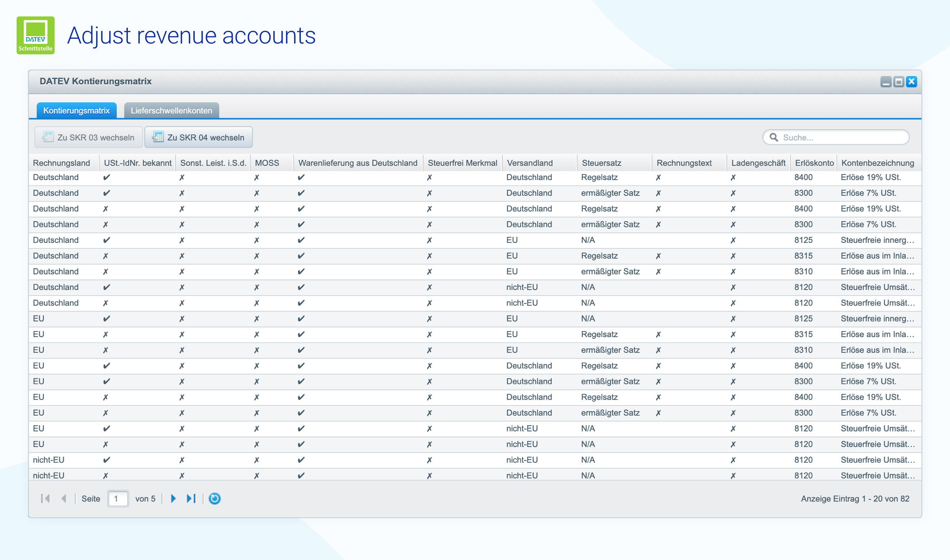
Task: Click the search magnifier icon
Action: pyautogui.click(x=773, y=137)
